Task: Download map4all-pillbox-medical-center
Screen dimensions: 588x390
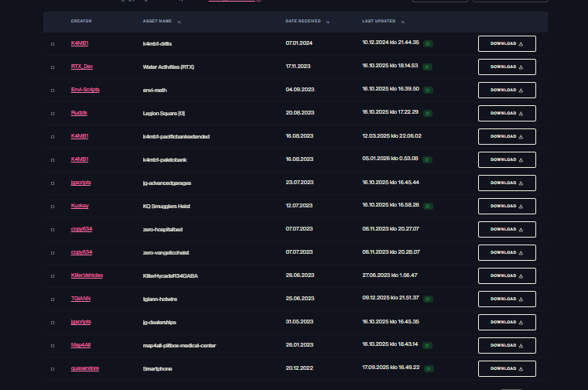Action: click(507, 346)
